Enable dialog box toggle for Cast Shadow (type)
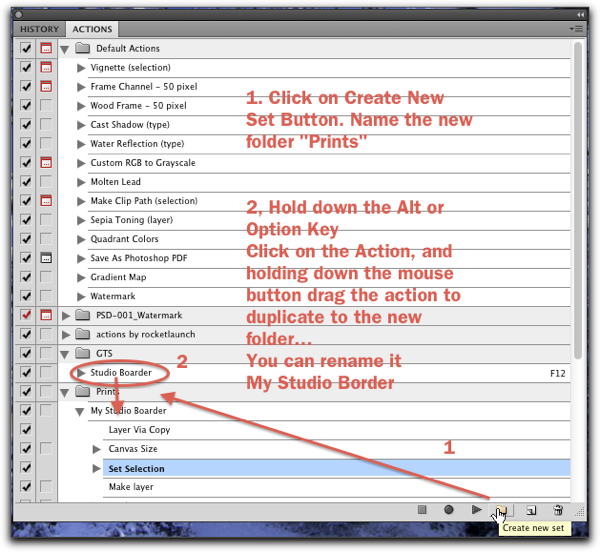 (x=46, y=124)
